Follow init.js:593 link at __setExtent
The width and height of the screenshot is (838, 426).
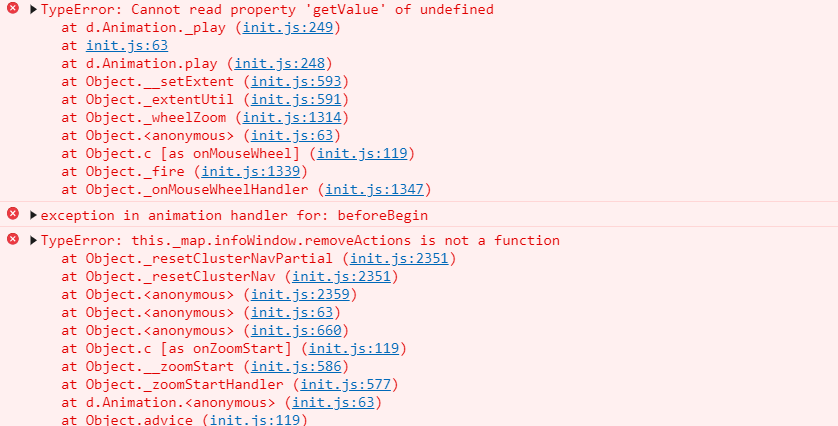click(296, 81)
